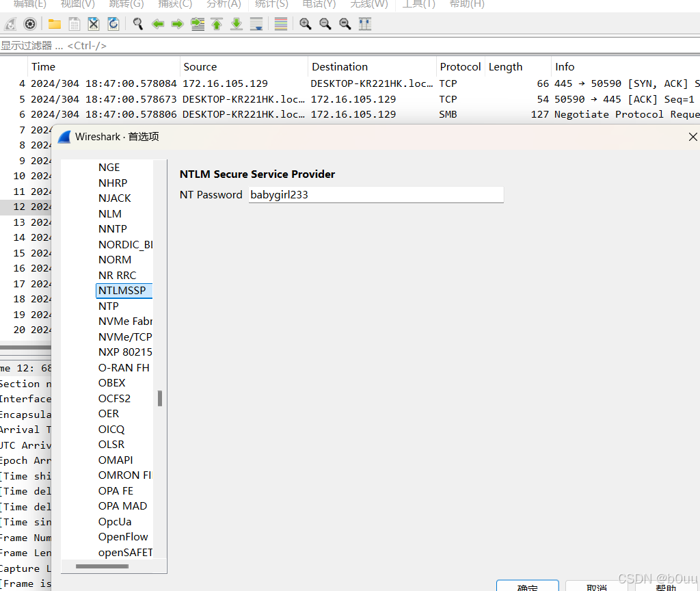Viewport: 700px width, 591px height.
Task: Select NTP in the protocol list
Action: [x=109, y=306]
